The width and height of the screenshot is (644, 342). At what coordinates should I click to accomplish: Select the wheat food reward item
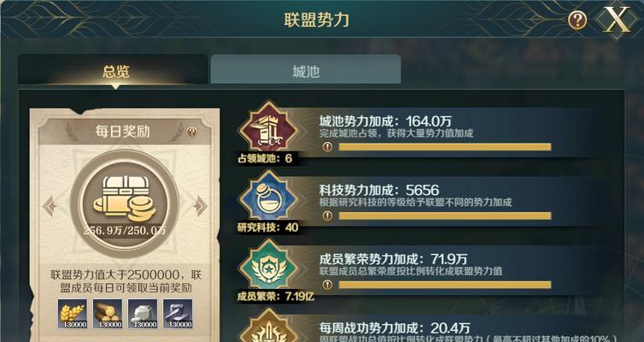73,314
